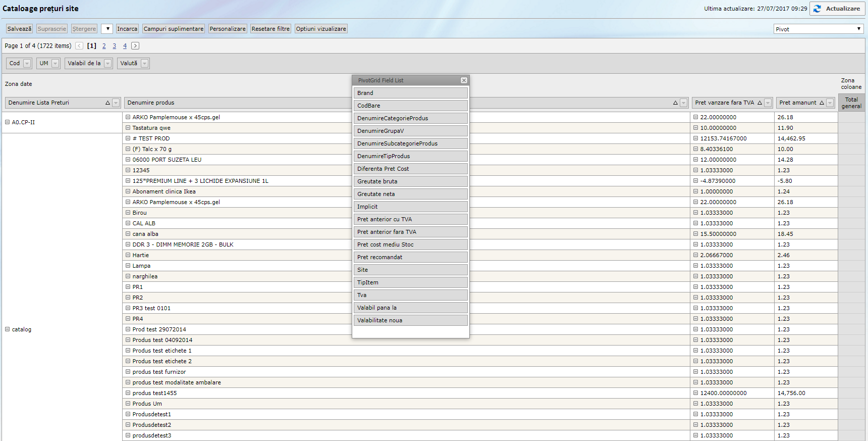Go to next page arrow in pager
Screen dimensions: 868x441
[135, 46]
